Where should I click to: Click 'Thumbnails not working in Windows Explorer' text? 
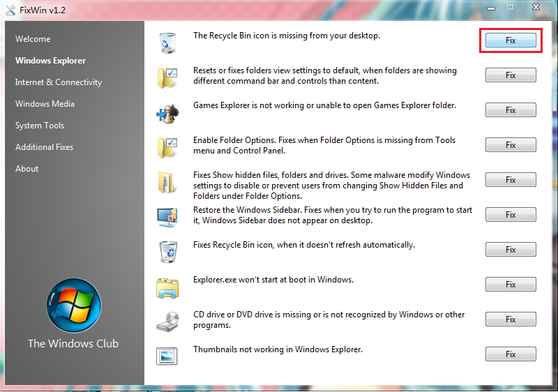click(x=278, y=349)
